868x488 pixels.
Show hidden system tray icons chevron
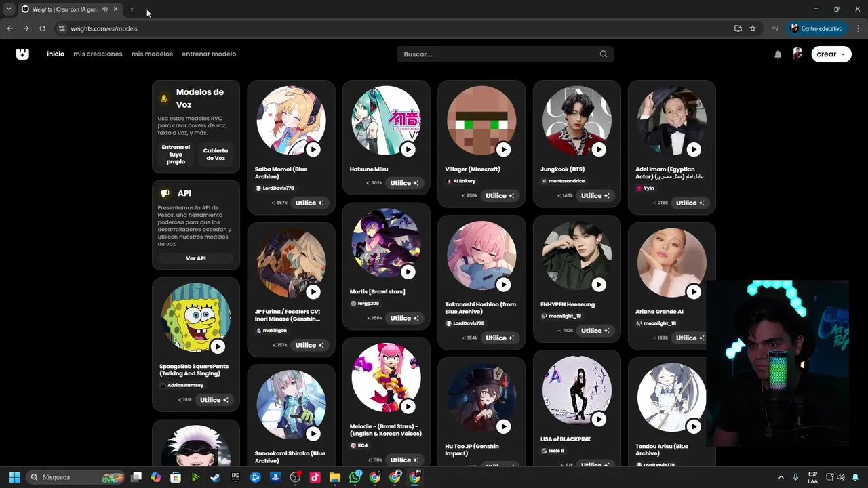click(x=781, y=477)
